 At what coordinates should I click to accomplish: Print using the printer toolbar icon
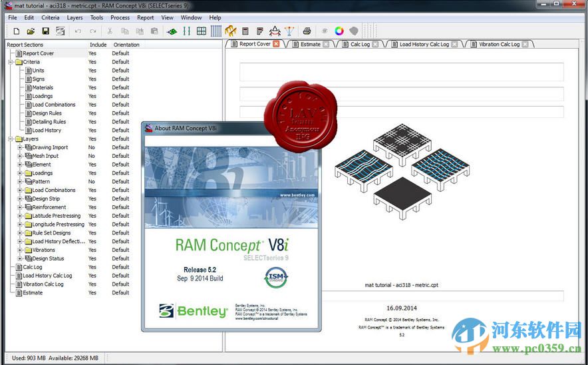307,31
